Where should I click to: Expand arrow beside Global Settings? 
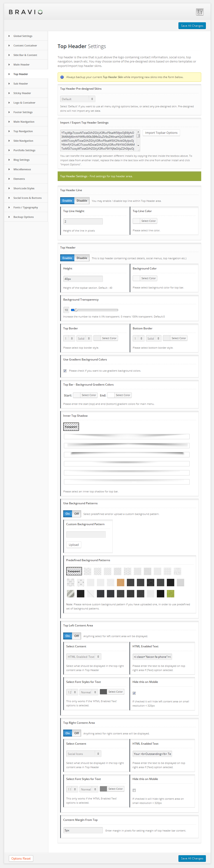pyautogui.click(x=9, y=36)
